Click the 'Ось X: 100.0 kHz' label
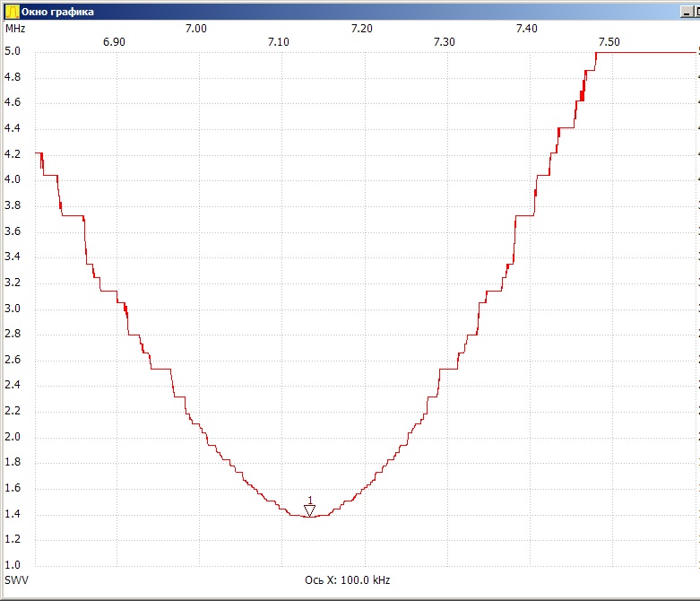The image size is (700, 601). coord(348,580)
